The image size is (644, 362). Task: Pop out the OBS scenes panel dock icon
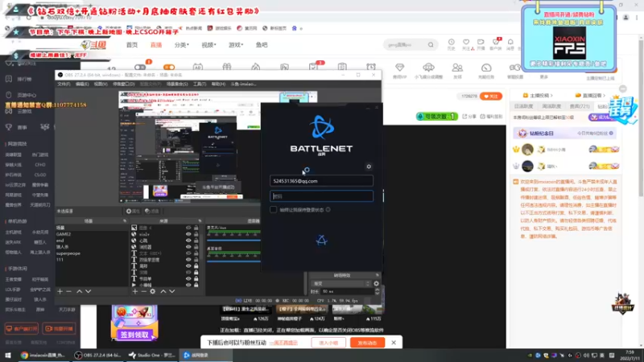coord(125,220)
